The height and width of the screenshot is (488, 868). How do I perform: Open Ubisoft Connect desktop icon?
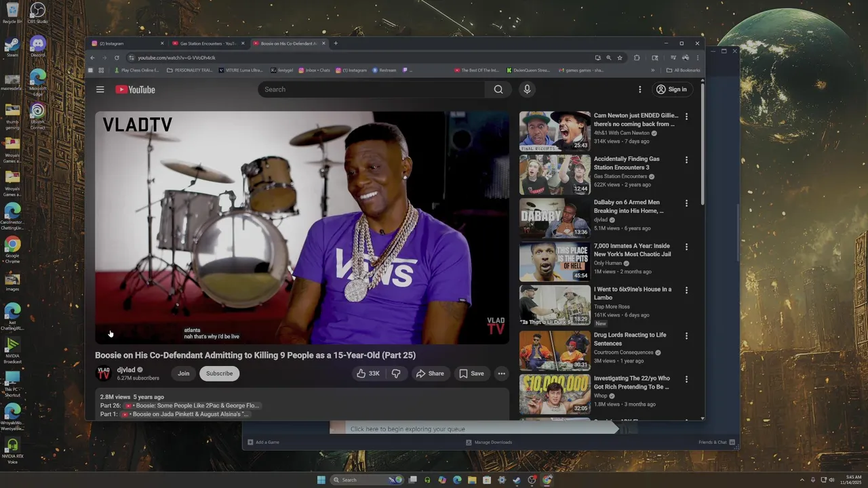click(x=38, y=116)
